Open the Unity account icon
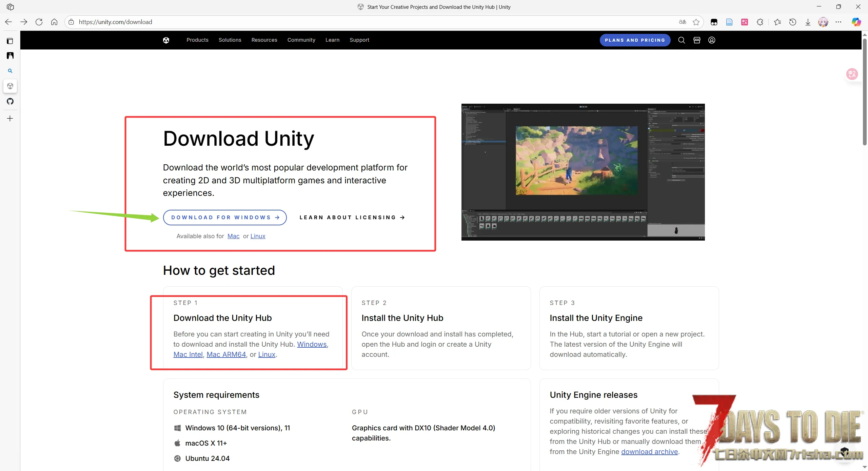The height and width of the screenshot is (471, 868). pos(712,40)
